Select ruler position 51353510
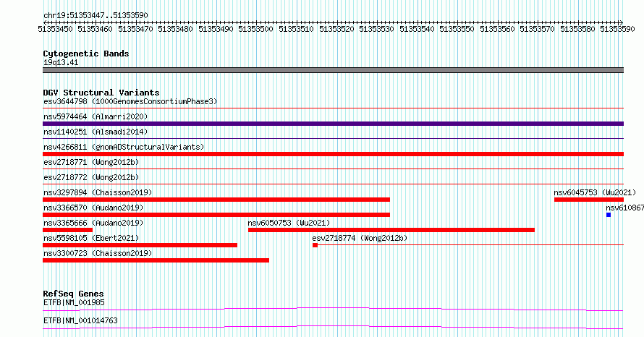Screen dimensions: 644x337 click(x=296, y=29)
